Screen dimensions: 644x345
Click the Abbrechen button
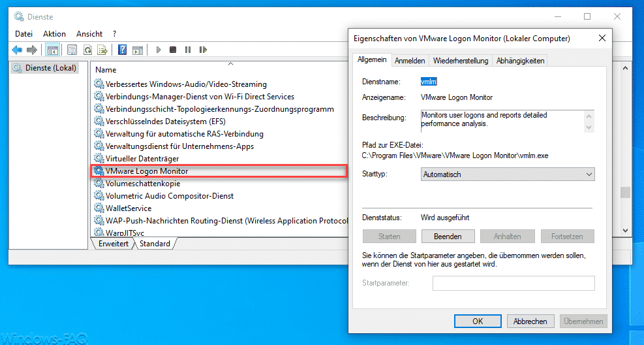pos(530,321)
